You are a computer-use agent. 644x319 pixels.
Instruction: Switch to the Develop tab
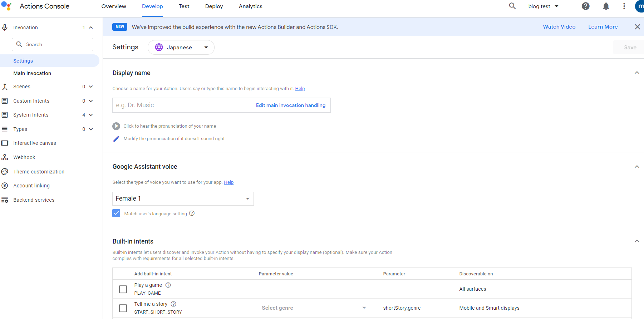[152, 6]
